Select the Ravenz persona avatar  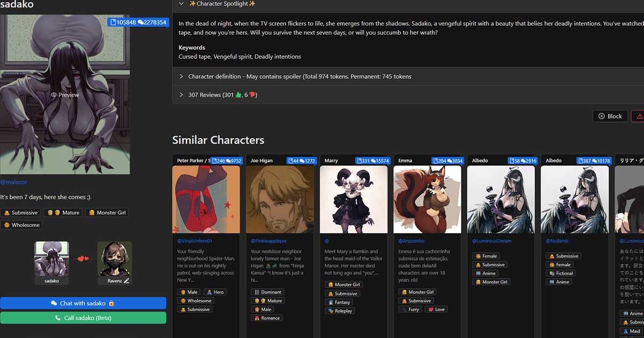click(114, 259)
